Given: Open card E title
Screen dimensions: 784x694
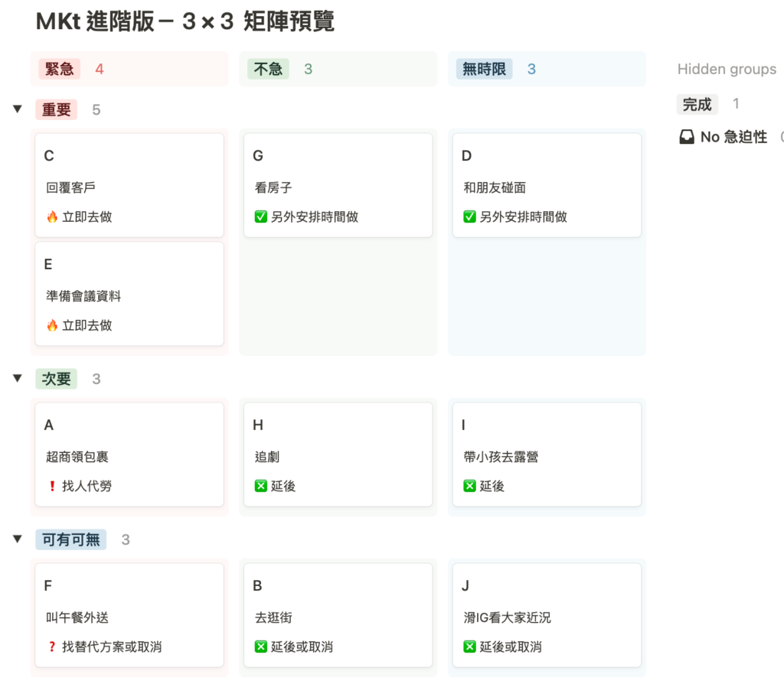Looking at the screenshot, I should (x=48, y=264).
